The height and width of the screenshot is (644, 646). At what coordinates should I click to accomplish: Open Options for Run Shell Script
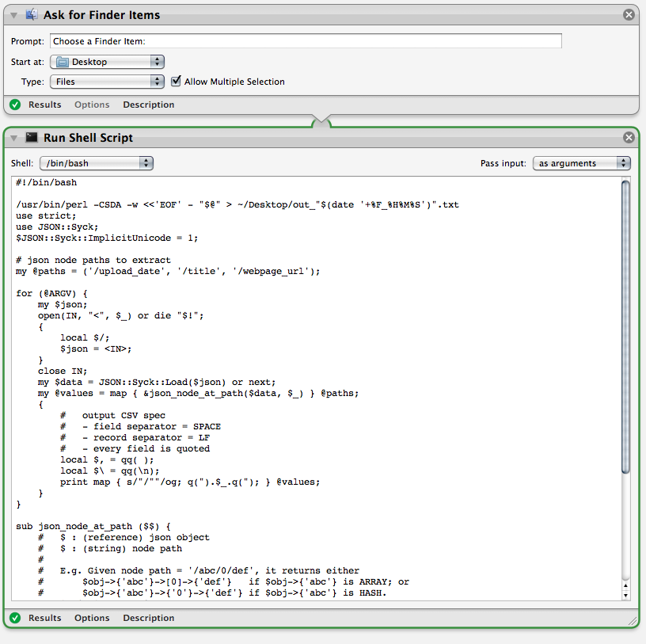(91, 618)
